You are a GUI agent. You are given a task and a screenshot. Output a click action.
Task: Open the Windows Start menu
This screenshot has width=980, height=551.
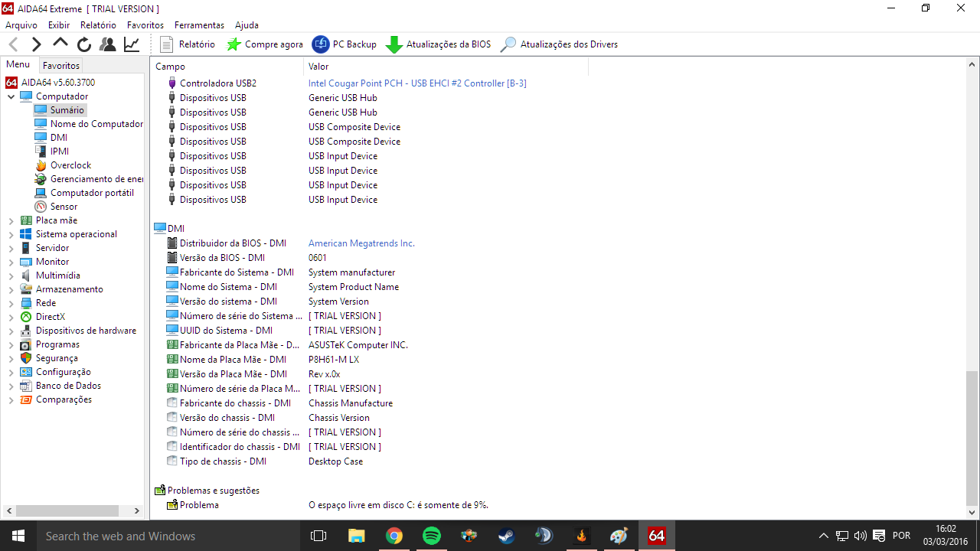click(18, 536)
